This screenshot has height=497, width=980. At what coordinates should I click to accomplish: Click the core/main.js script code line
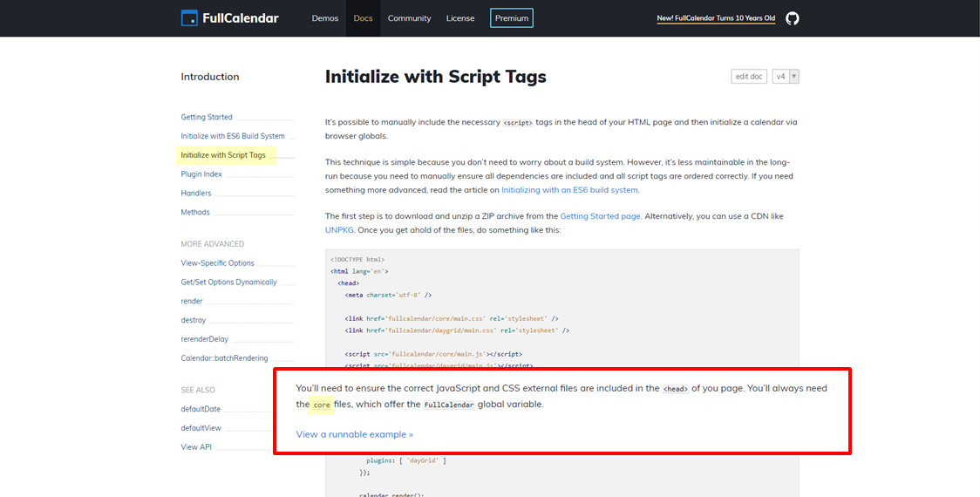[x=433, y=354]
